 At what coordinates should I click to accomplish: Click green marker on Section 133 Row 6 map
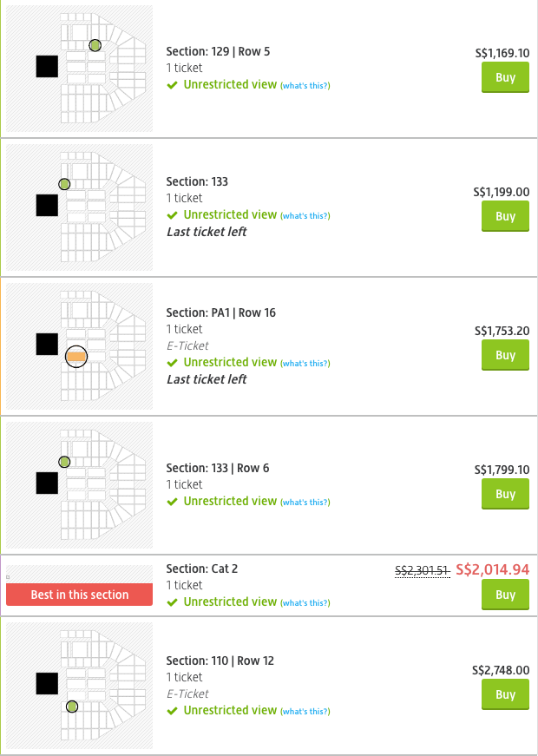tap(64, 462)
